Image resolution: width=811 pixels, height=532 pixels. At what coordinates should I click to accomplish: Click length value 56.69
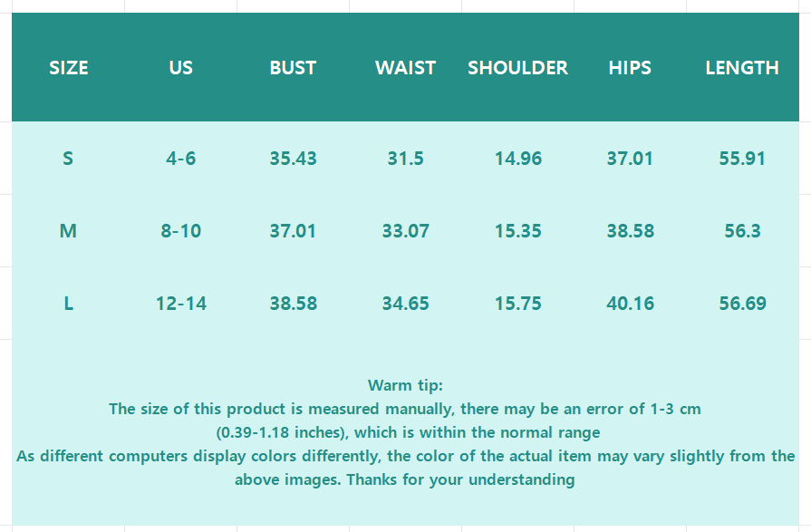(742, 304)
